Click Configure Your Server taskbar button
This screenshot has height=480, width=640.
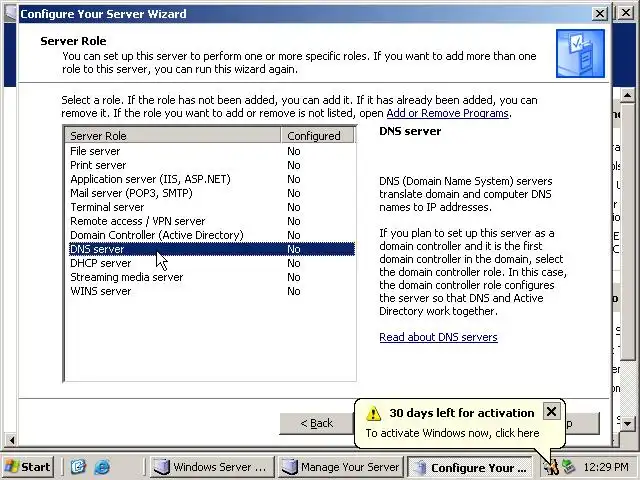click(x=470, y=467)
